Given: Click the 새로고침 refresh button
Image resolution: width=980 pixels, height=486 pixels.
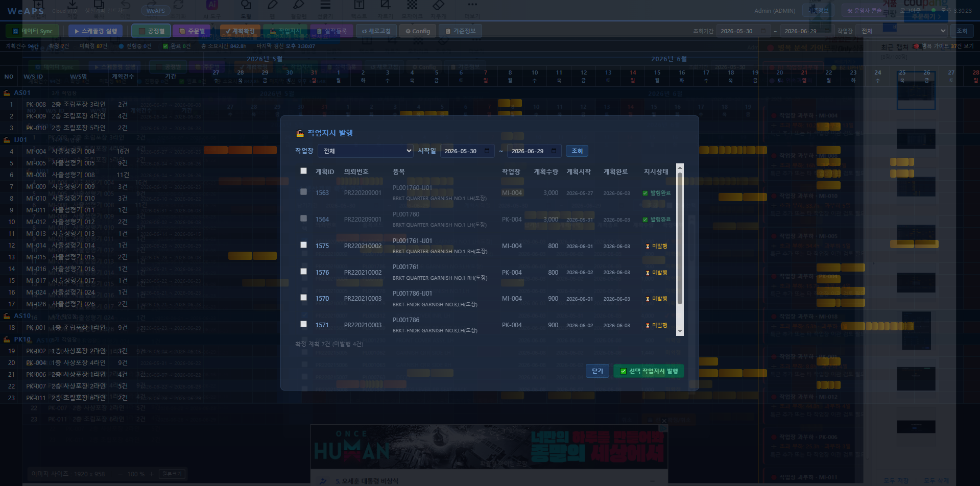Looking at the screenshot, I should (376, 31).
